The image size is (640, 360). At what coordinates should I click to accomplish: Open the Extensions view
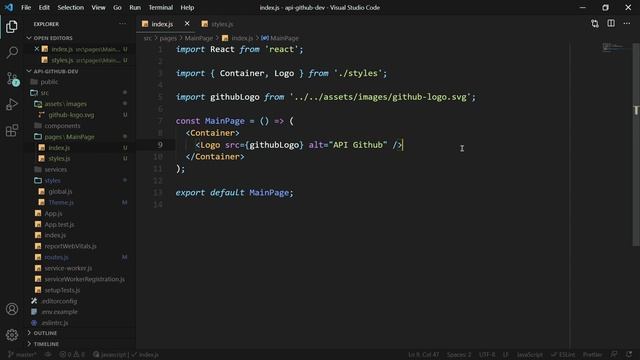click(x=12, y=131)
